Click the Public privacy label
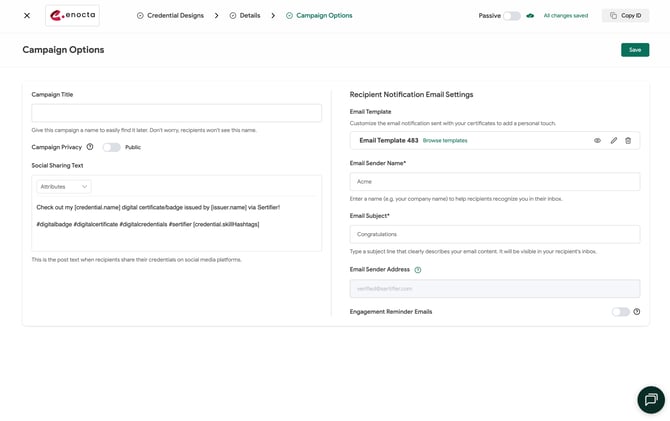Screen dimensions: 670x421 point(133,147)
